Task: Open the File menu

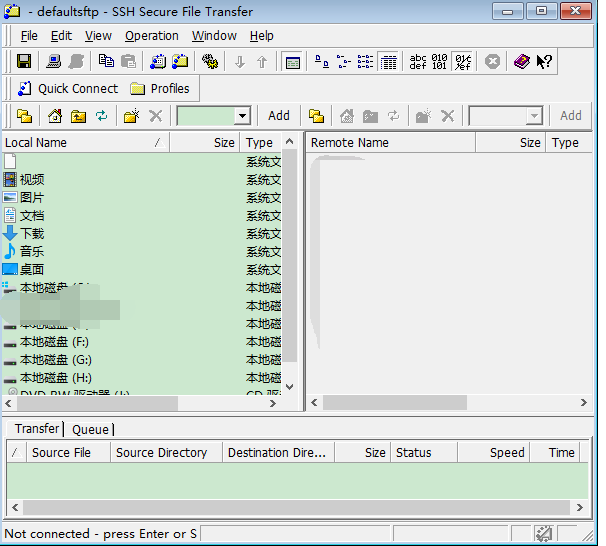Action: [29, 36]
